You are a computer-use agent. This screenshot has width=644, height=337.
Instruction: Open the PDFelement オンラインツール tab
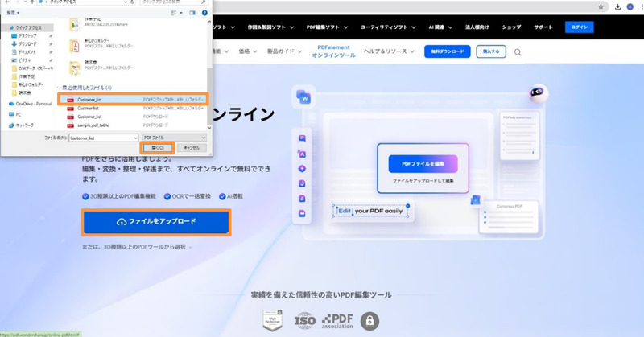[x=333, y=51]
